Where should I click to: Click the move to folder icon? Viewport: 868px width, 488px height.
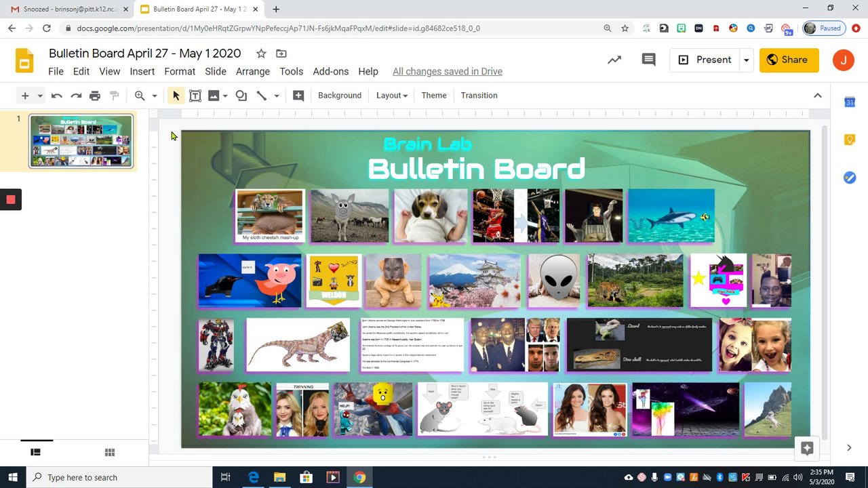tap(281, 54)
